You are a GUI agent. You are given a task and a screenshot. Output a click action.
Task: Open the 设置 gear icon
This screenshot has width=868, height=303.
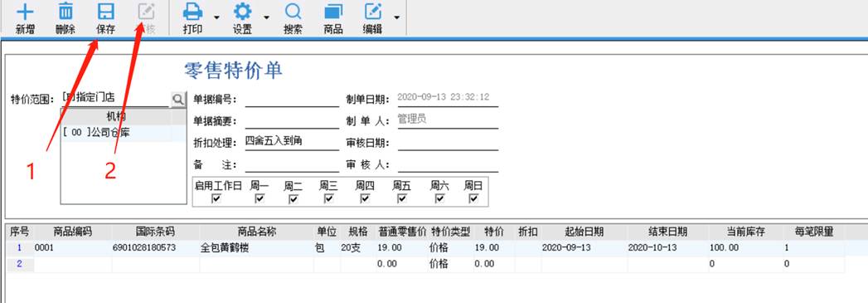coord(242,12)
